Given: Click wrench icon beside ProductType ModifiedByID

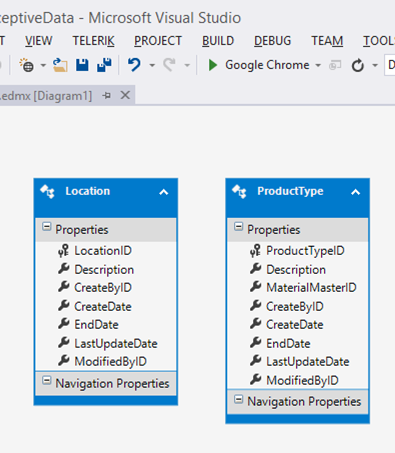Looking at the screenshot, I should coord(256,379).
